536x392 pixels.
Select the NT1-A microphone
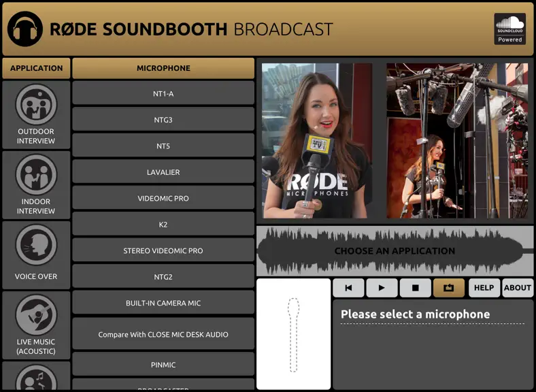[163, 93]
